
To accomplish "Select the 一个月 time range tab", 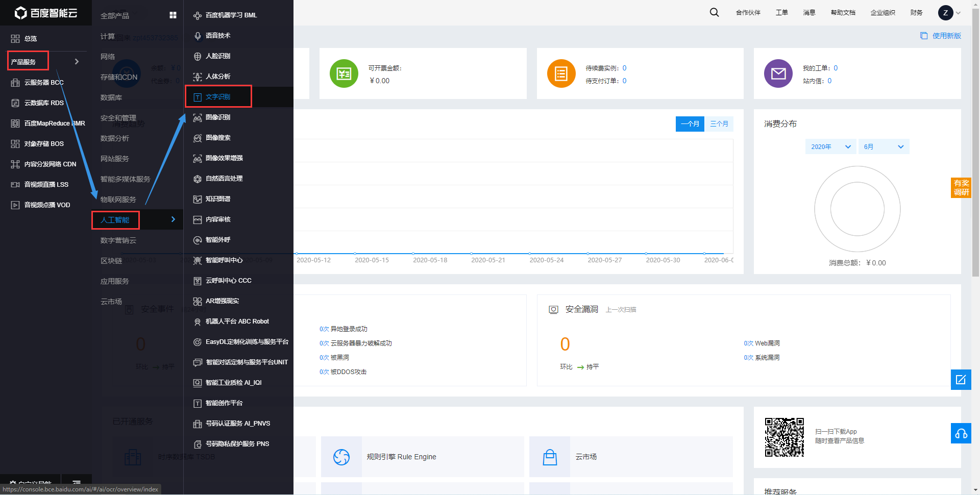I will pos(690,123).
